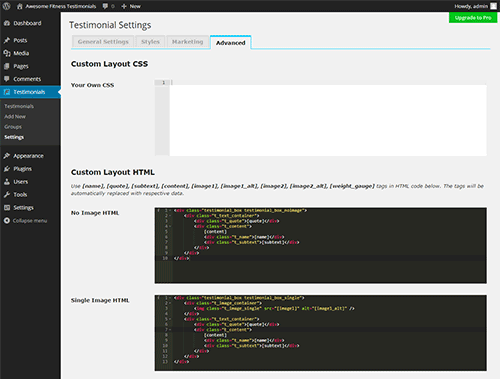Open the admin user avatar
Screen dimensions: 500x379
[x=493, y=6]
